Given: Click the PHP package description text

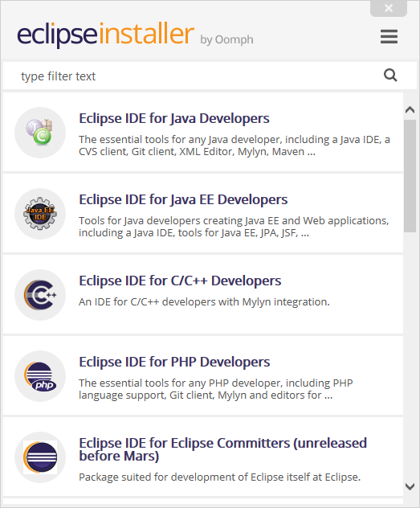Looking at the screenshot, I should tap(216, 389).
